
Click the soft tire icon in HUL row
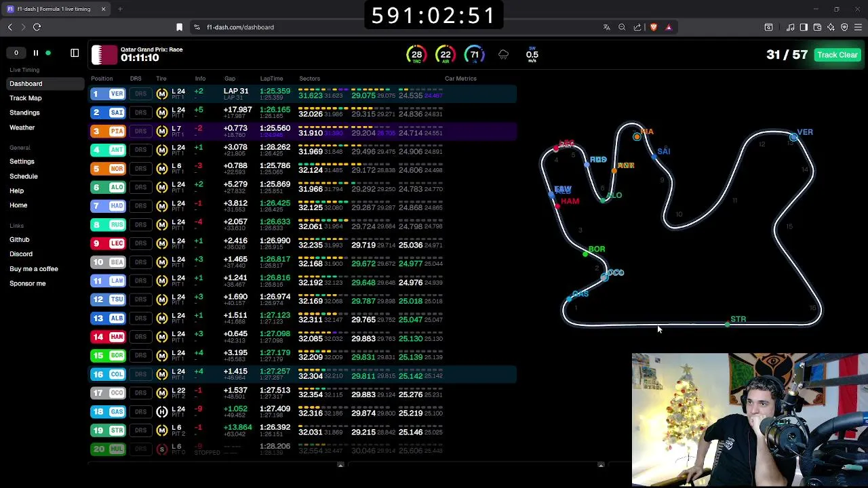(161, 449)
